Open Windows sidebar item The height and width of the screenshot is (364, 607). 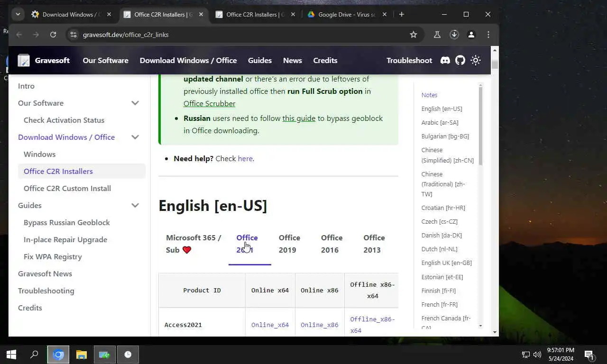(x=39, y=154)
